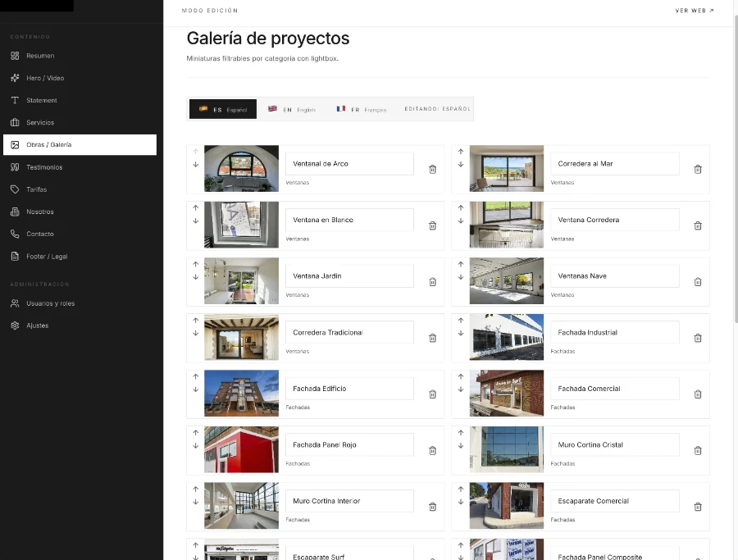Switch to the FR Français language tab
738x560 pixels.
(x=362, y=109)
